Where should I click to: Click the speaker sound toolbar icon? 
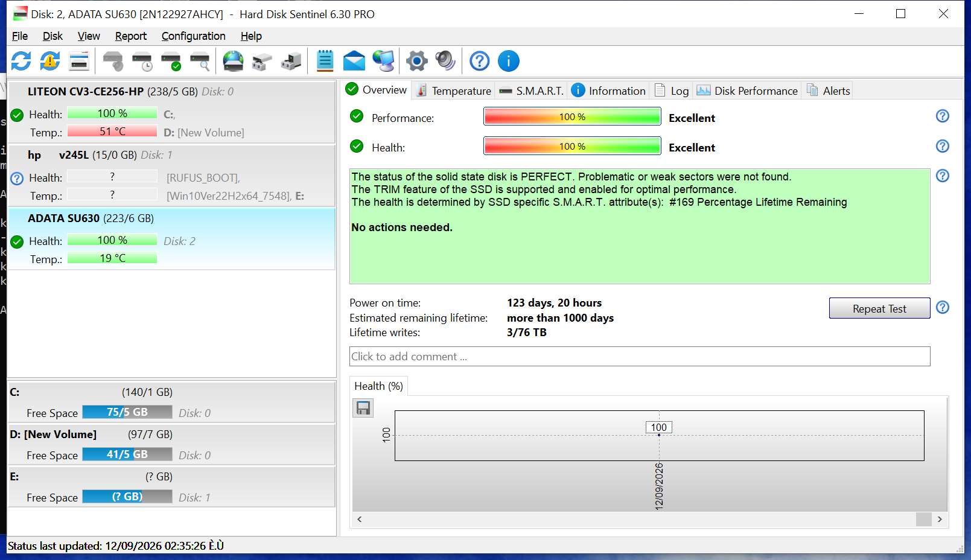[x=445, y=61]
